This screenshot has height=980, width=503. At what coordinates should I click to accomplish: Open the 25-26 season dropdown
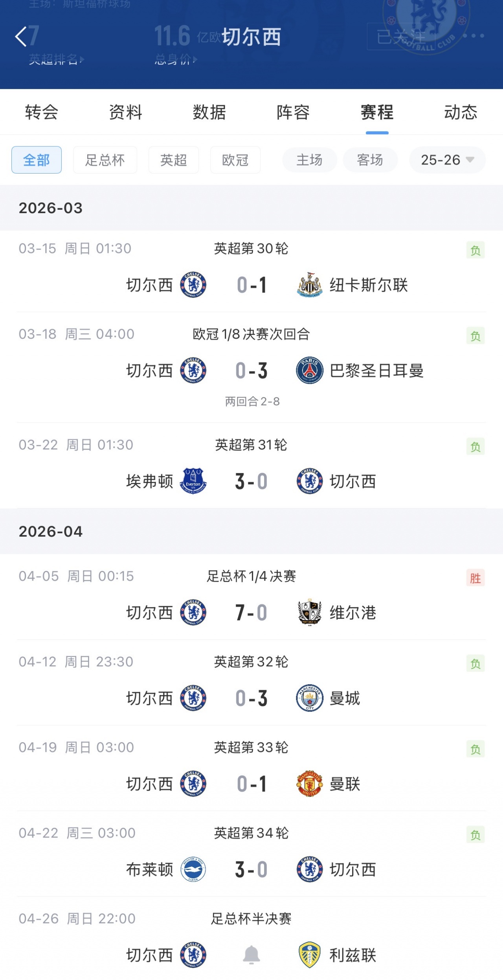447,160
